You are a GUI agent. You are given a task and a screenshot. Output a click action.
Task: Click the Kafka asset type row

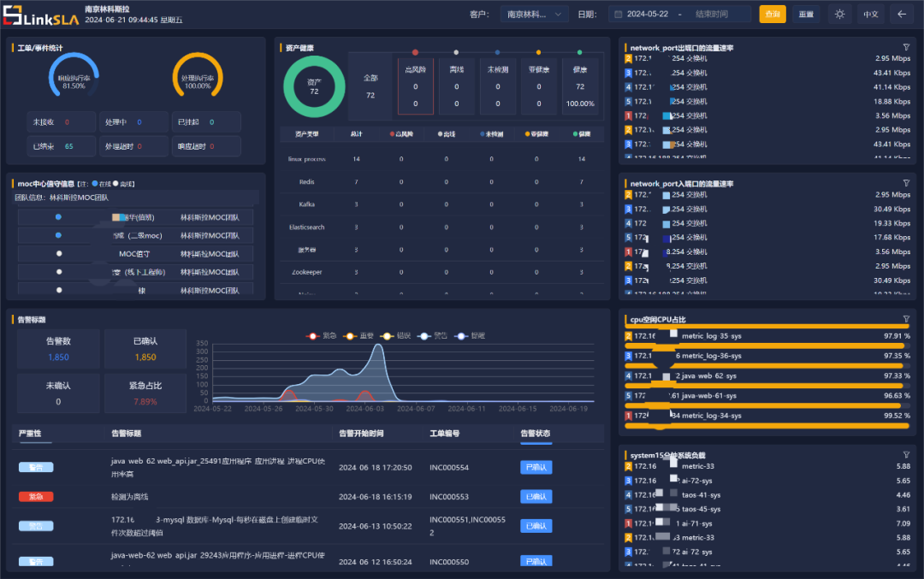[x=442, y=204]
